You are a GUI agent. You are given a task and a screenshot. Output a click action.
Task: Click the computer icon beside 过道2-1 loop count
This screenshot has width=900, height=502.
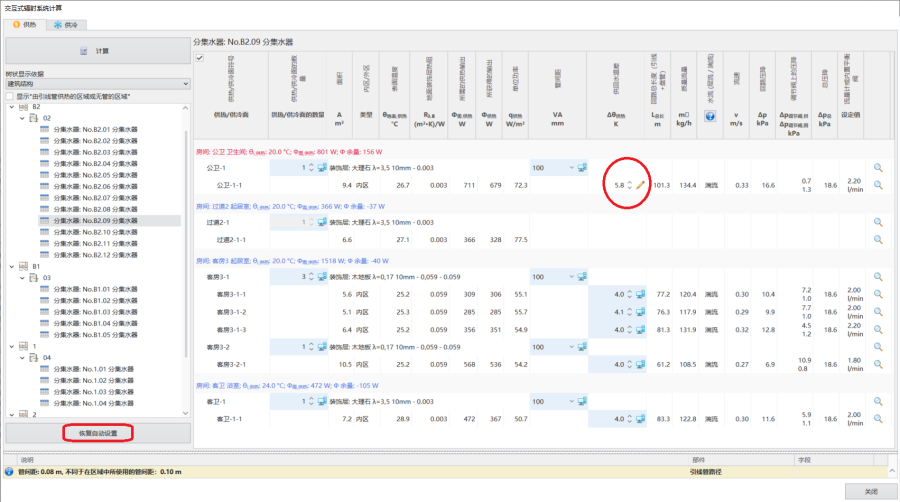click(322, 222)
